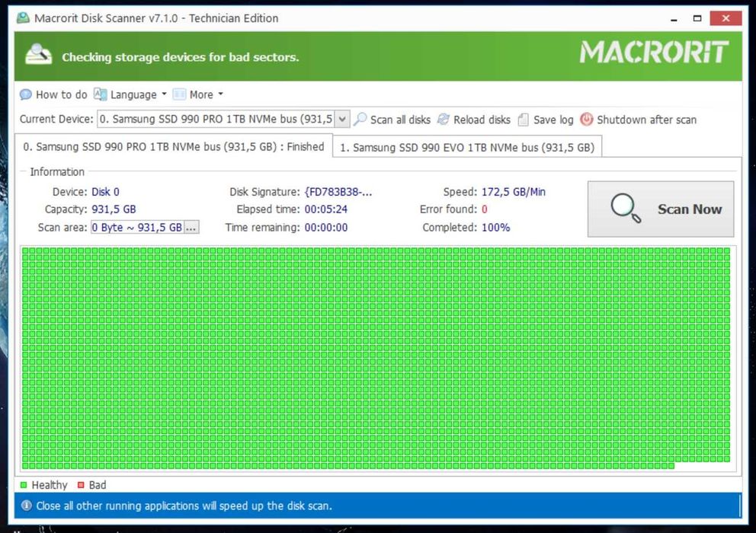Open scan area range ellipsis button
This screenshot has width=756, height=533.
point(191,227)
